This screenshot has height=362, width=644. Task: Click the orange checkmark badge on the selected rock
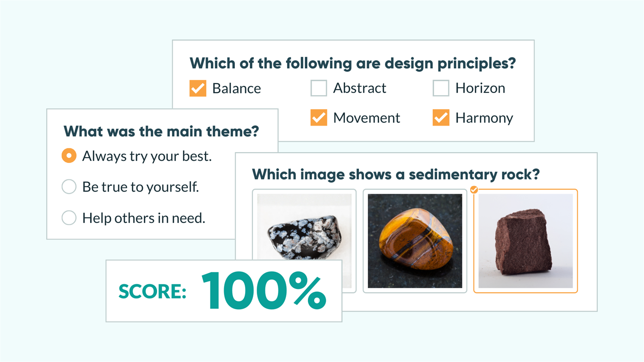coord(474,190)
